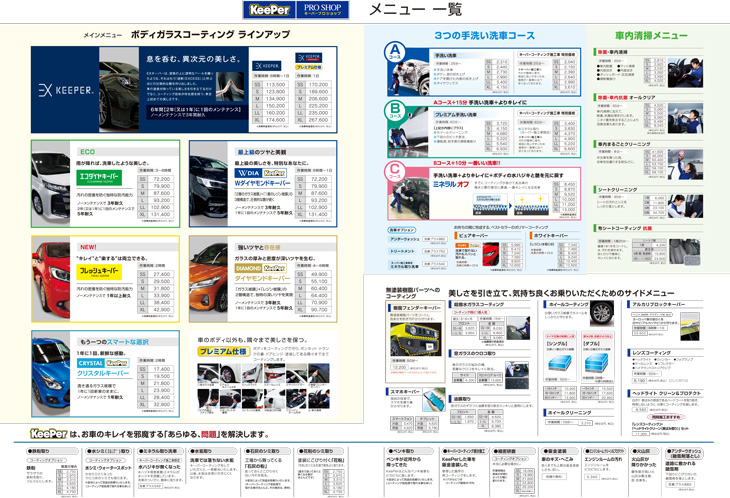Select the CRYSTAL KeePer logo

coord(103,363)
